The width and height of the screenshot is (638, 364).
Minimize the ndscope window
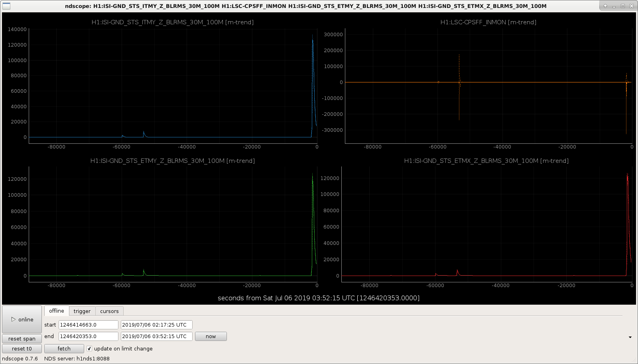tap(614, 6)
